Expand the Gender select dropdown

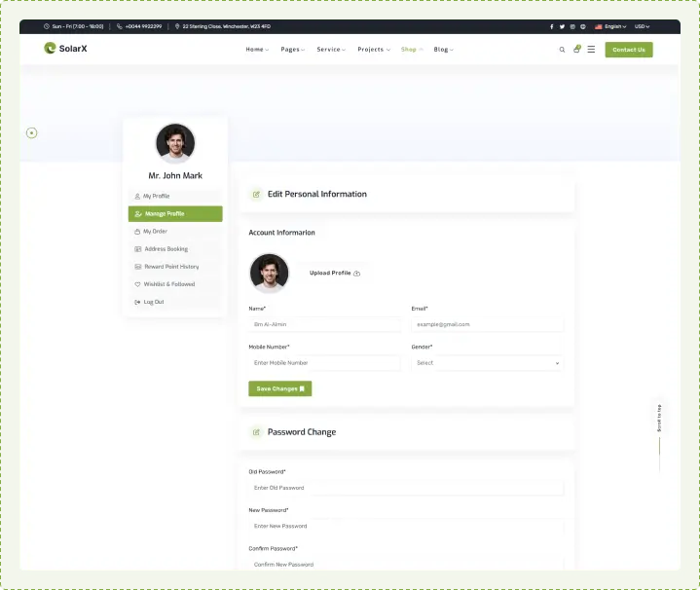[487, 363]
